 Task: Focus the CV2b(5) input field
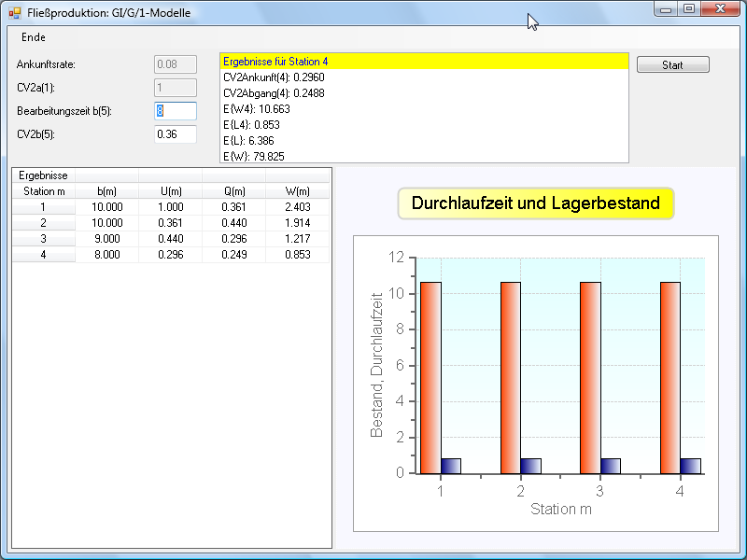click(x=176, y=134)
